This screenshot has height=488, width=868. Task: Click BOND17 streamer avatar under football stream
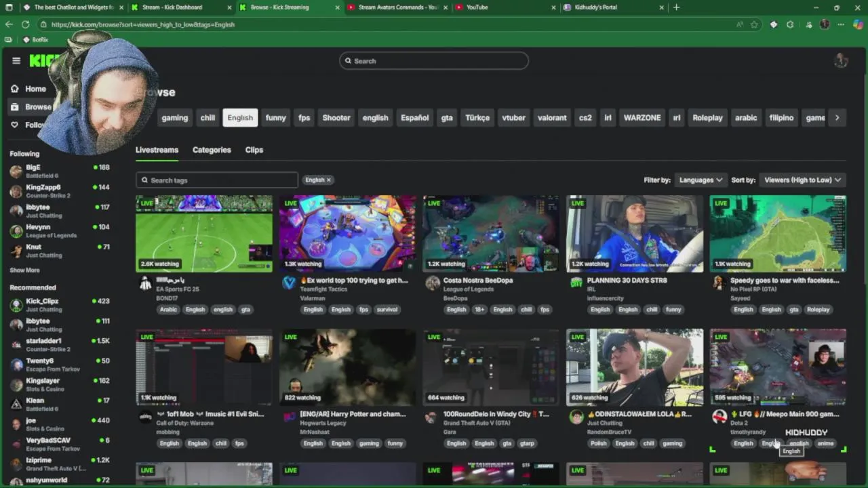tap(146, 283)
